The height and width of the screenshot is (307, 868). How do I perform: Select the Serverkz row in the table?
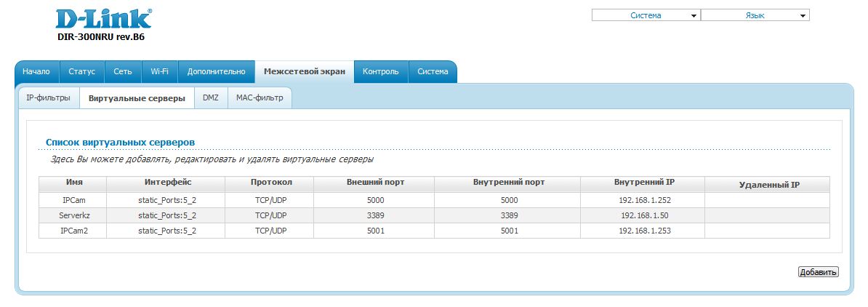coord(73,215)
